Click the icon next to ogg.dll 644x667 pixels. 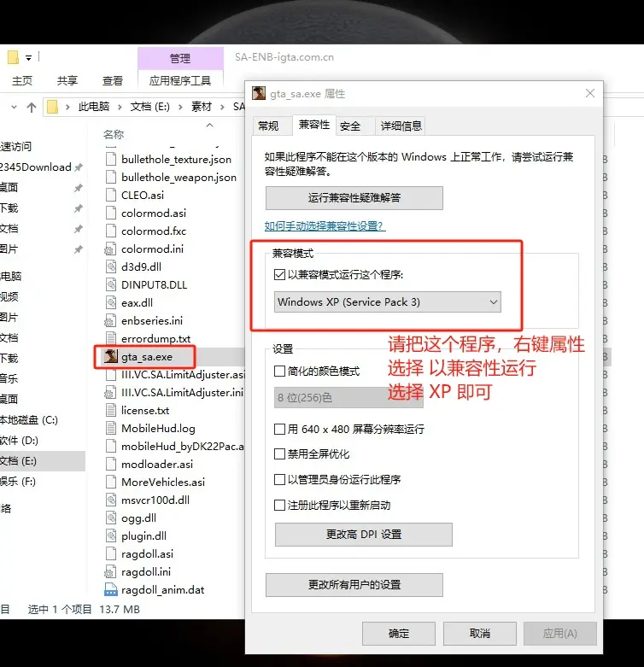coord(111,518)
